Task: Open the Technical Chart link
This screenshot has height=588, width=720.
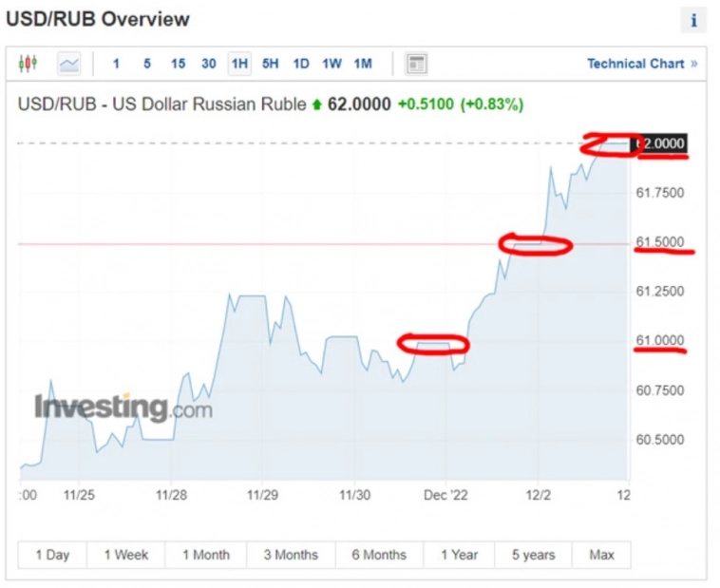Action: click(635, 64)
